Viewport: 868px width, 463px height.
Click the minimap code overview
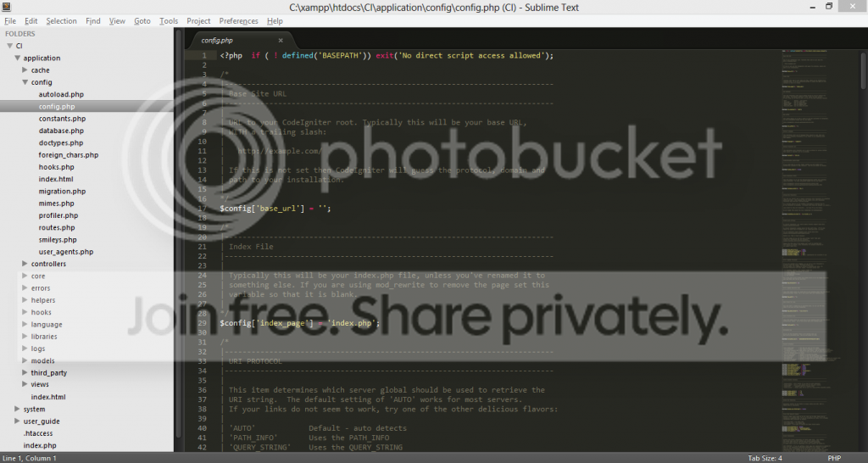coord(818,250)
